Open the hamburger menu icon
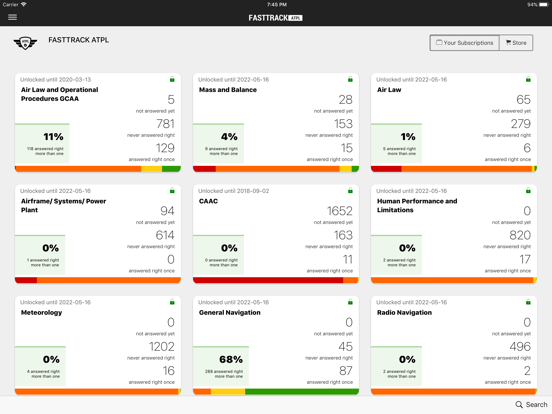This screenshot has height=414, width=552. 12,17
